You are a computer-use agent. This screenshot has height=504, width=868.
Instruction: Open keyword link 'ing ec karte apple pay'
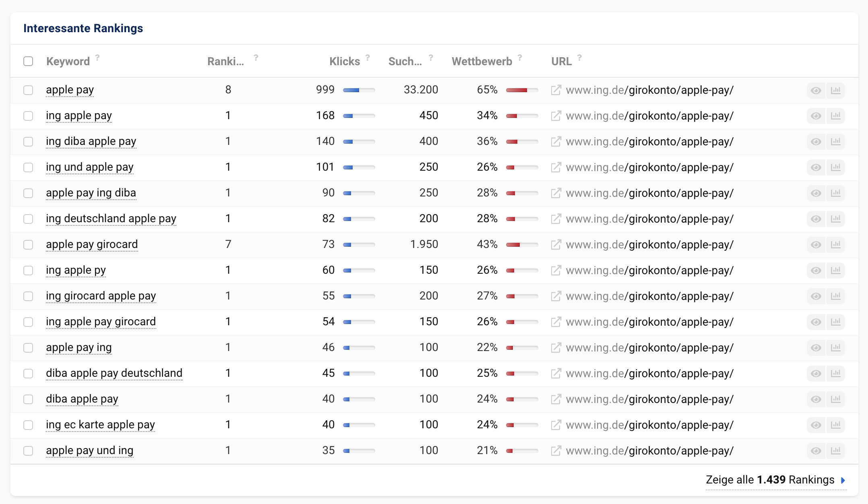coord(101,425)
